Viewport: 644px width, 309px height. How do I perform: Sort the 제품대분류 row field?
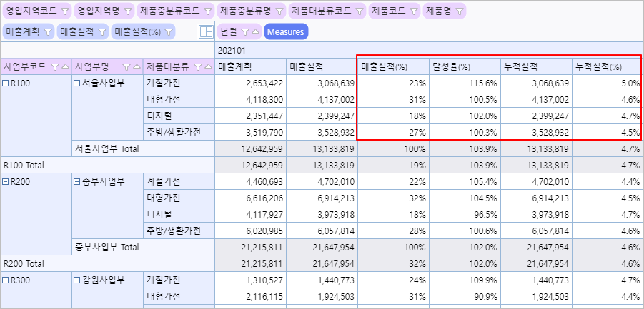pos(206,66)
